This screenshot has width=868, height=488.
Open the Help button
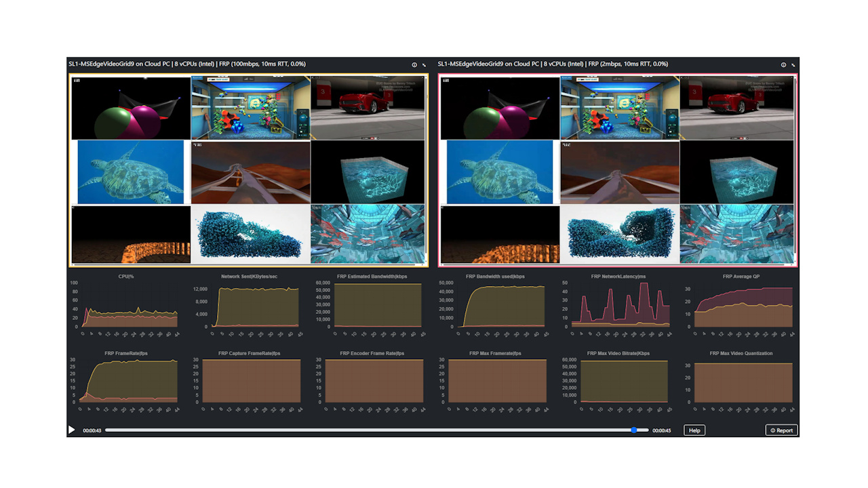click(694, 430)
